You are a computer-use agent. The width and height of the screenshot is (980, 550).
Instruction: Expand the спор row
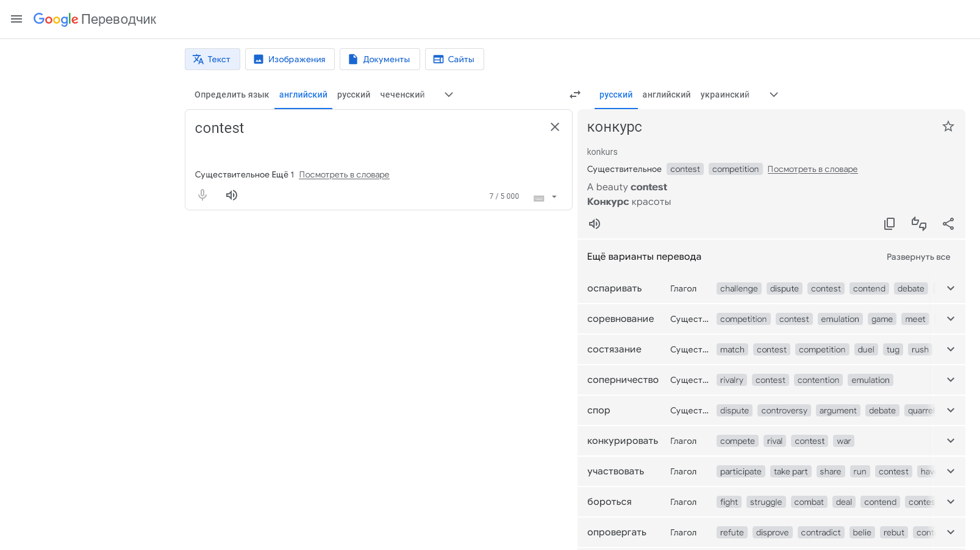[x=951, y=410]
